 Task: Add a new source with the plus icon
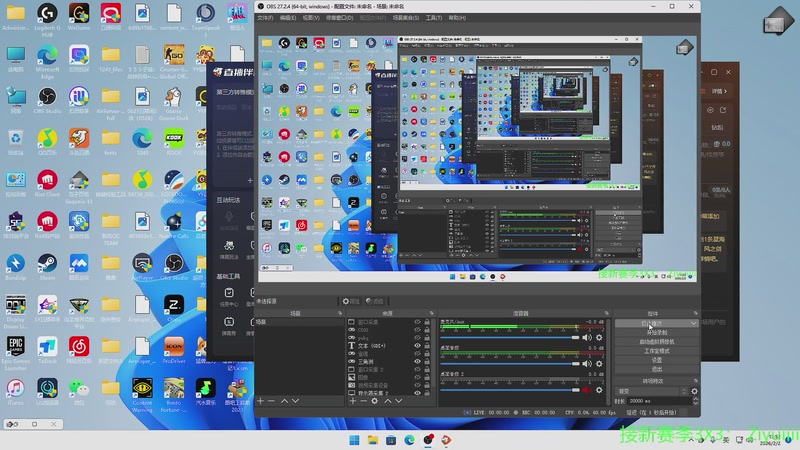352,401
